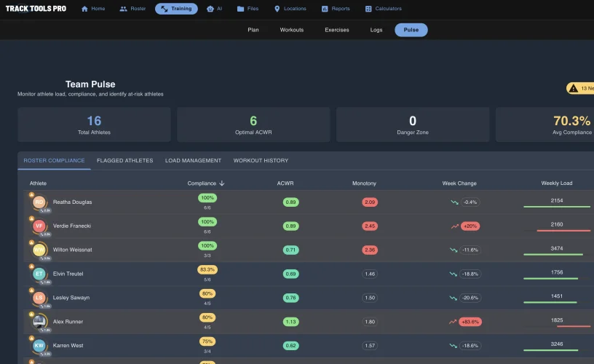Open the Load Management tab
The image size is (594, 364).
point(193,160)
